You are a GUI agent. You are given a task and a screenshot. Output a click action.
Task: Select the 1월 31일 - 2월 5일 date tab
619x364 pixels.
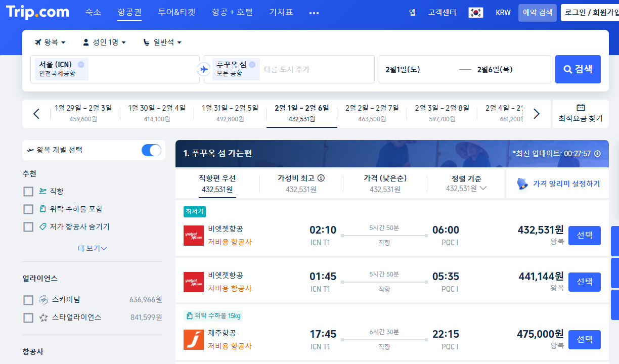[x=230, y=114]
